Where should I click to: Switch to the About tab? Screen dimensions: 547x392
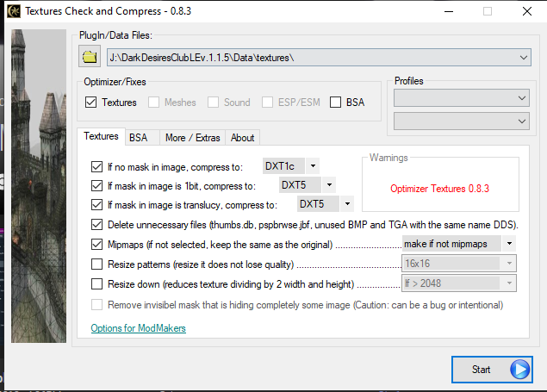(x=242, y=138)
